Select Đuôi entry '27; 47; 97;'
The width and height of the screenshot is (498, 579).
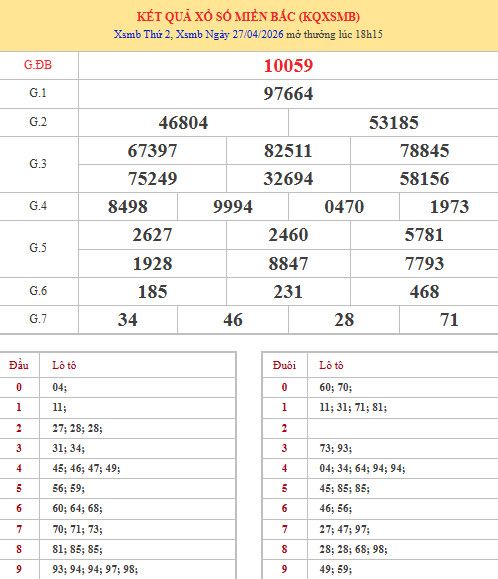click(344, 529)
